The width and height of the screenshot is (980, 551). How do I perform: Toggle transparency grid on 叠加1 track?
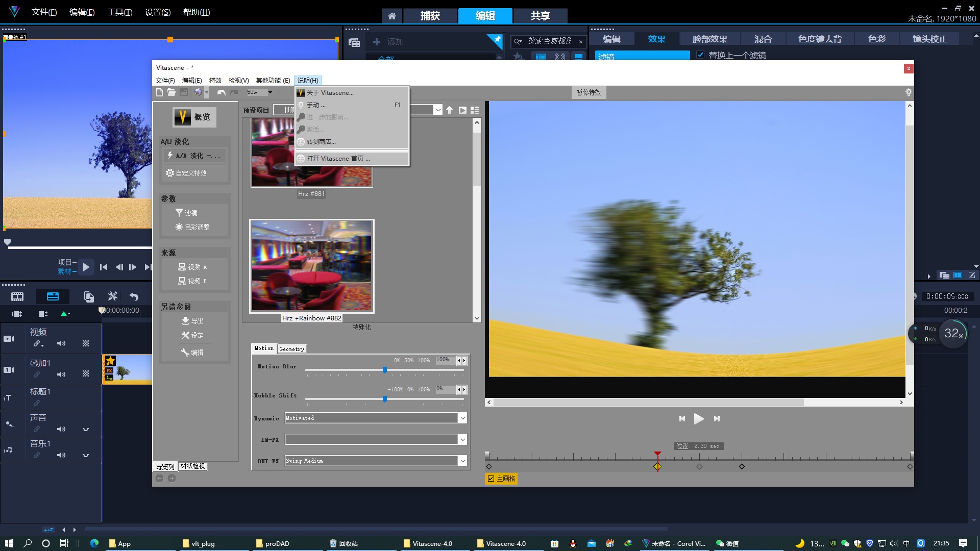click(x=86, y=374)
